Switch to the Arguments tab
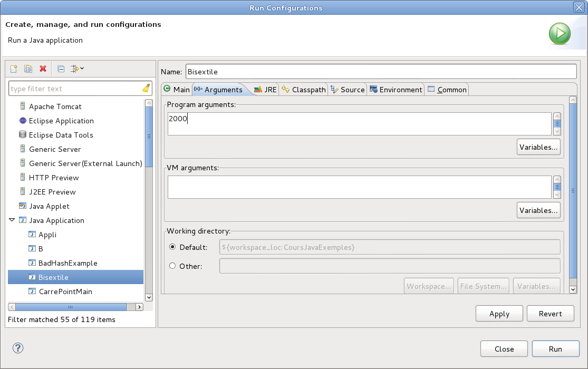The width and height of the screenshot is (588, 369). click(x=218, y=89)
